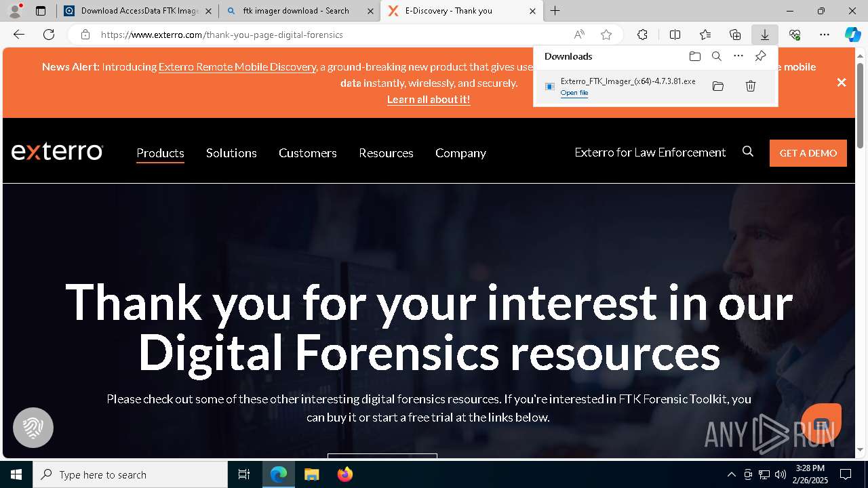Open the Company menu
Image resolution: width=868 pixels, height=488 pixels.
click(x=460, y=153)
